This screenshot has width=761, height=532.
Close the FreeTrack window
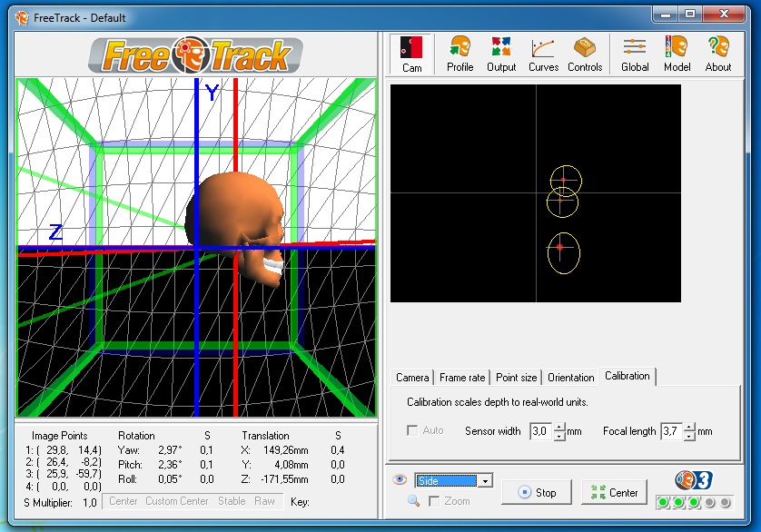click(x=724, y=15)
